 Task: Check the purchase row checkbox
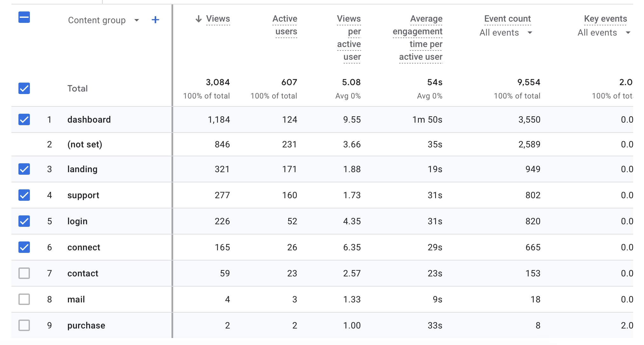click(x=24, y=325)
